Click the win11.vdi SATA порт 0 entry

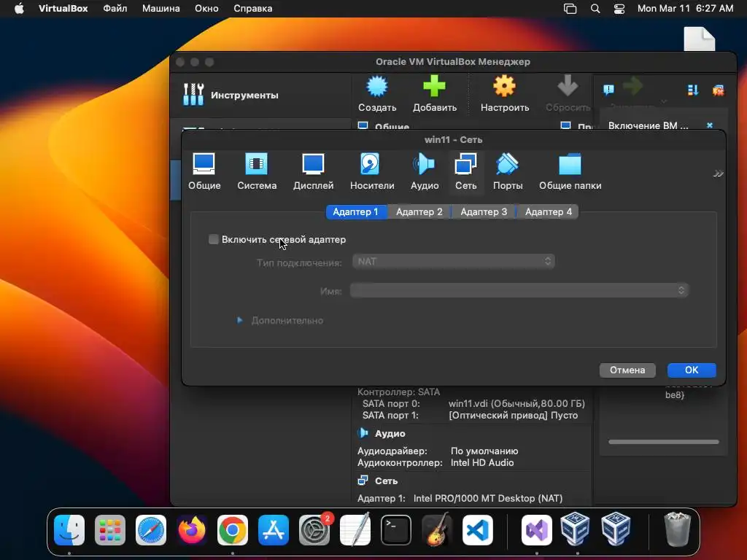click(x=516, y=404)
